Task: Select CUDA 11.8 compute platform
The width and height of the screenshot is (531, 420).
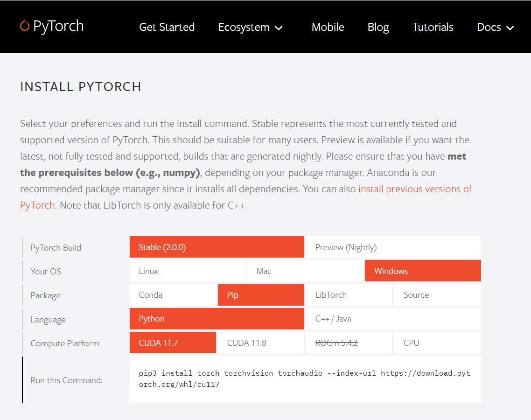Action: [x=261, y=343]
